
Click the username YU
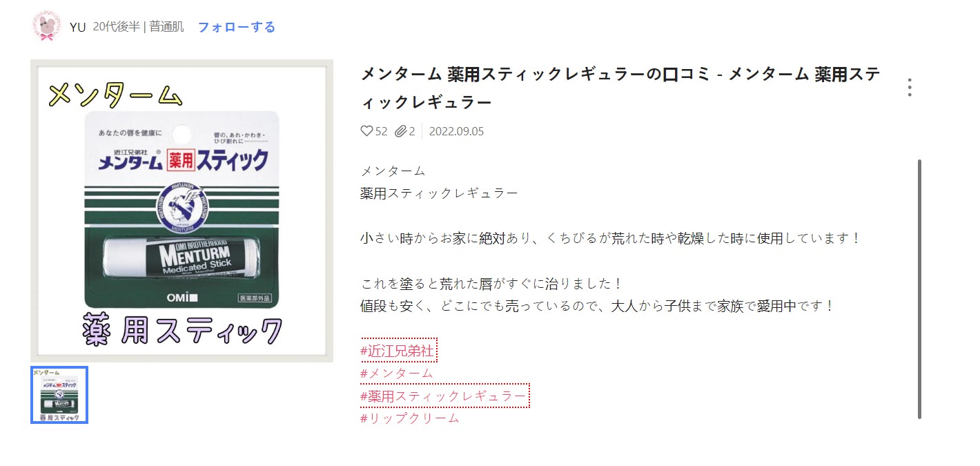pyautogui.click(x=78, y=27)
